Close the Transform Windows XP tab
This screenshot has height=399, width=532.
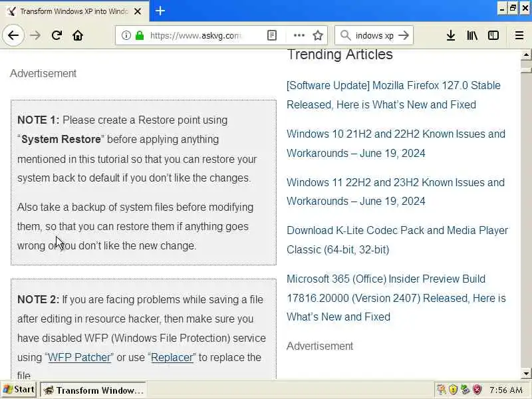138,11
